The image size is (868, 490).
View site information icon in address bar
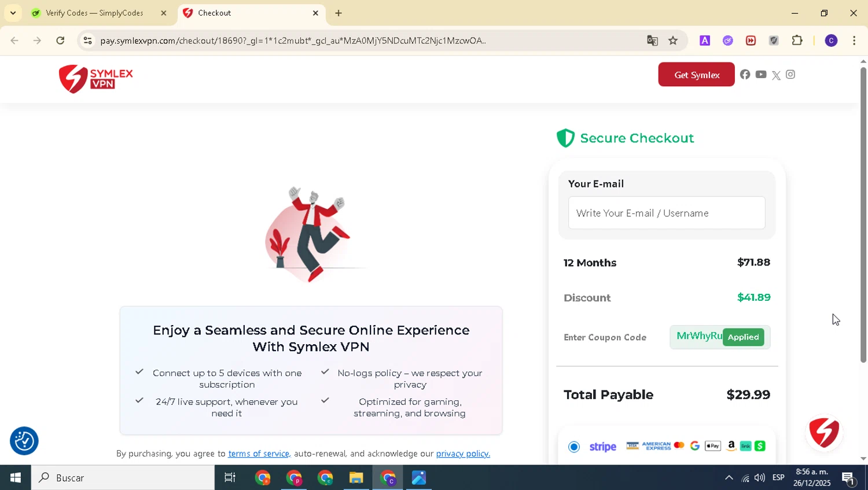[x=87, y=40]
